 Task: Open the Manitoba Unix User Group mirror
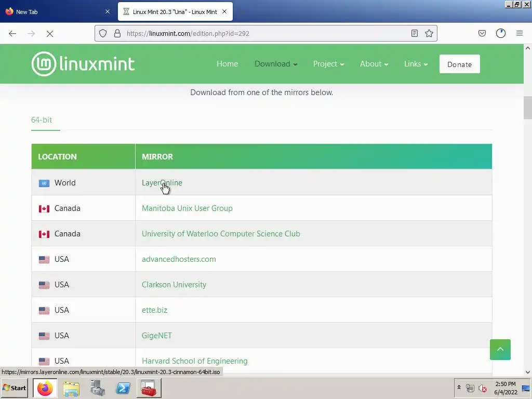187,208
